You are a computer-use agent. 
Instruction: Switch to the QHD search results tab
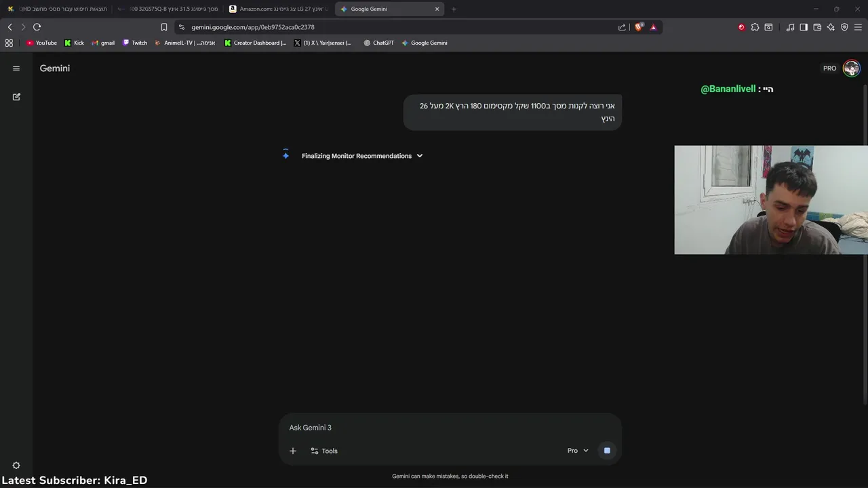click(x=57, y=9)
